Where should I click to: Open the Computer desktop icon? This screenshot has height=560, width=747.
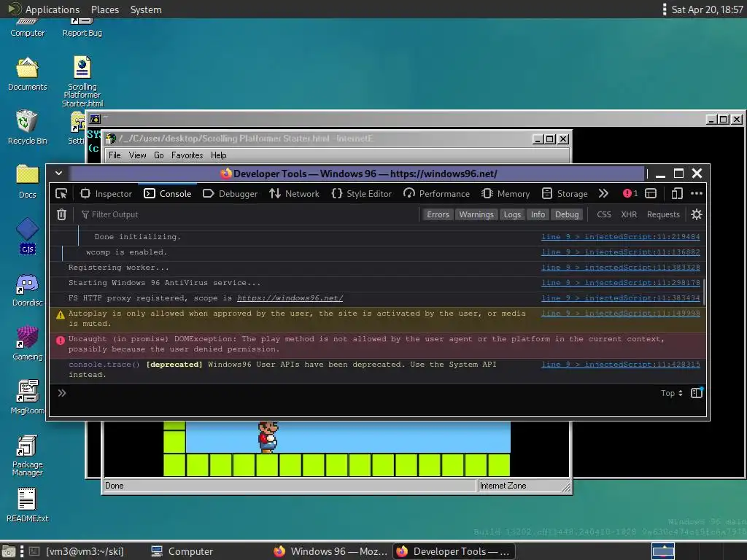click(27, 28)
